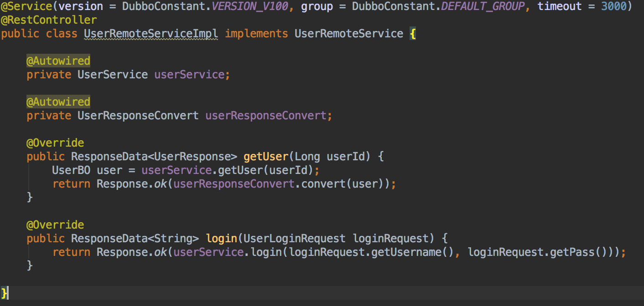Click the implements keyword
This screenshot has height=306, width=644.
click(x=256, y=34)
